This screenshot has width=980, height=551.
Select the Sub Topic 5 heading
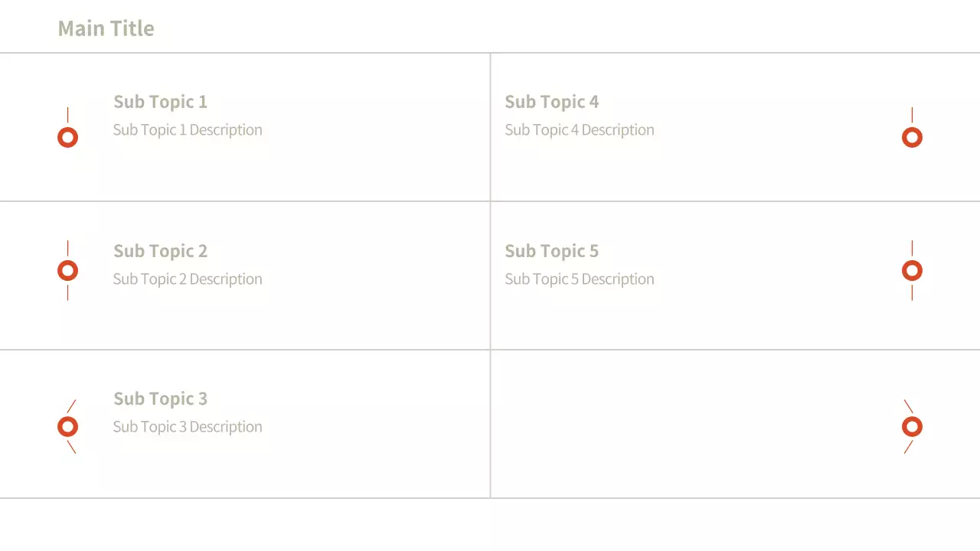point(551,251)
